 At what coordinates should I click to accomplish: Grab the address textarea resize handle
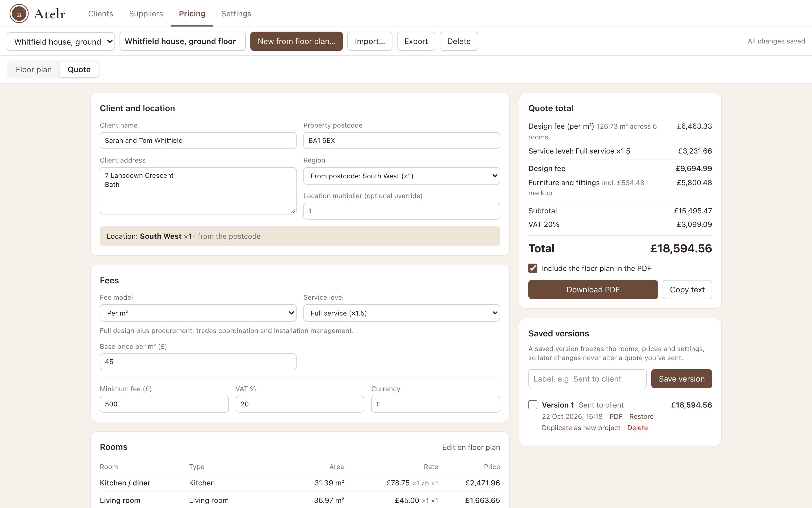click(293, 211)
